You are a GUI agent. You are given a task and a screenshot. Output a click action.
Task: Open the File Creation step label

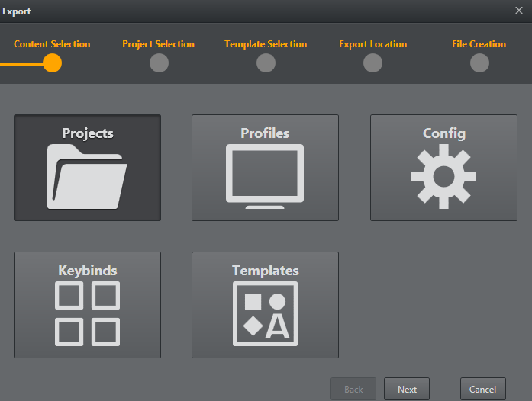(479, 44)
